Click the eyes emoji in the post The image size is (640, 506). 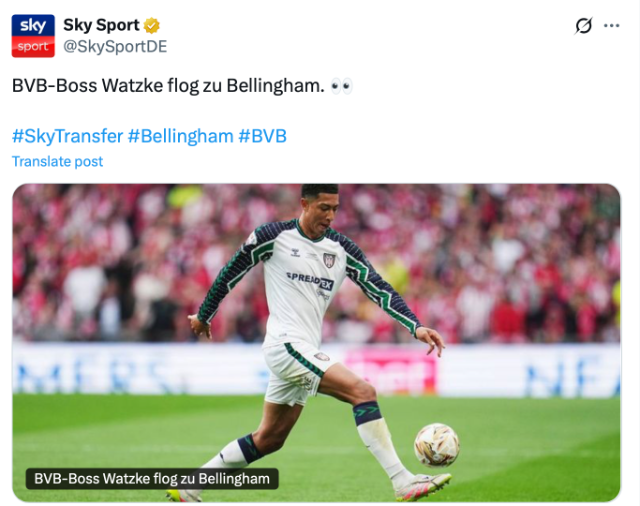click(x=341, y=86)
